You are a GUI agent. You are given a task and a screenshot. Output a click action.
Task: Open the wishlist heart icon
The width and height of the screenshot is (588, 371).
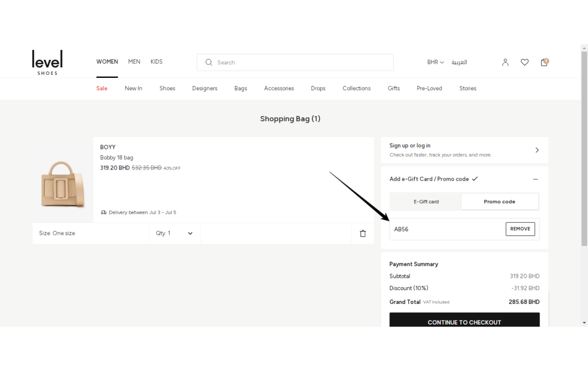(525, 62)
